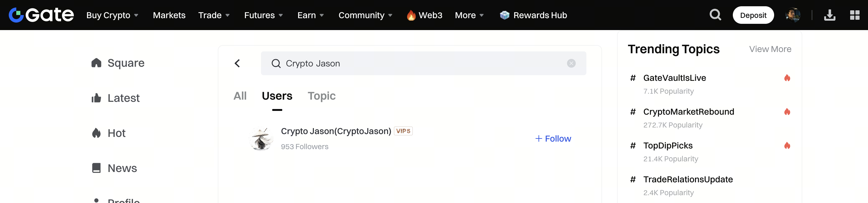Click the Crypto Jason search field
Image resolution: width=868 pixels, height=203 pixels.
click(x=418, y=63)
